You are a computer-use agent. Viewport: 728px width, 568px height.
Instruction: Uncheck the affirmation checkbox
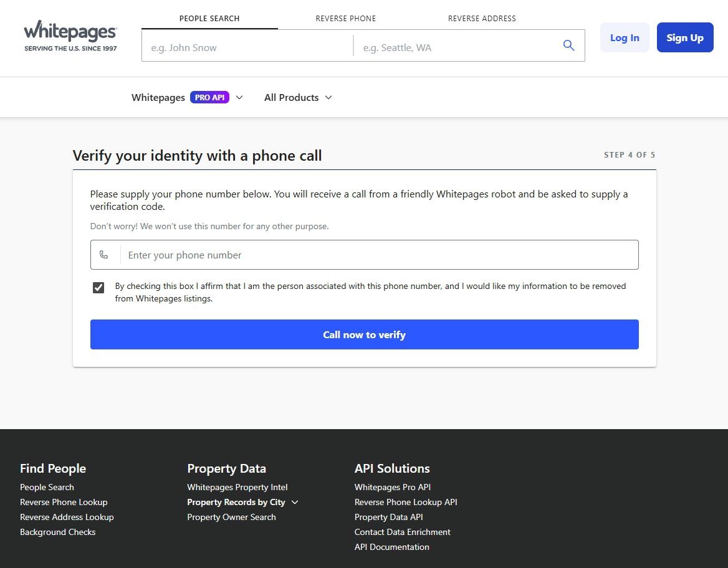[x=98, y=288]
